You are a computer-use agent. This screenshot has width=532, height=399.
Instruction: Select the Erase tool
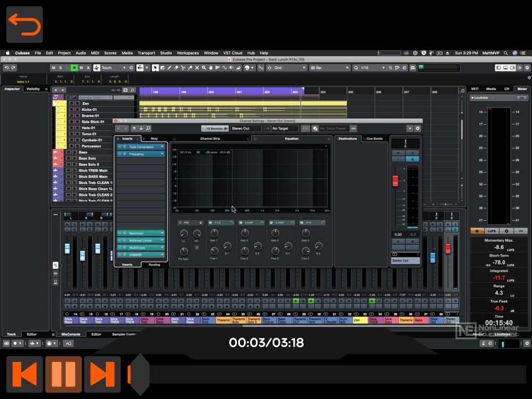[x=176, y=68]
